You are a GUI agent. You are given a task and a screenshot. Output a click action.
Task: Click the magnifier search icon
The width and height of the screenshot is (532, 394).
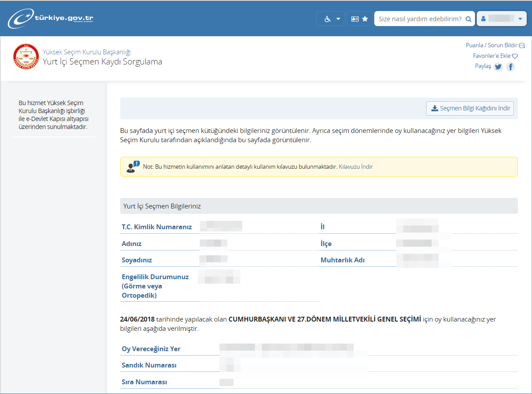[x=468, y=19]
